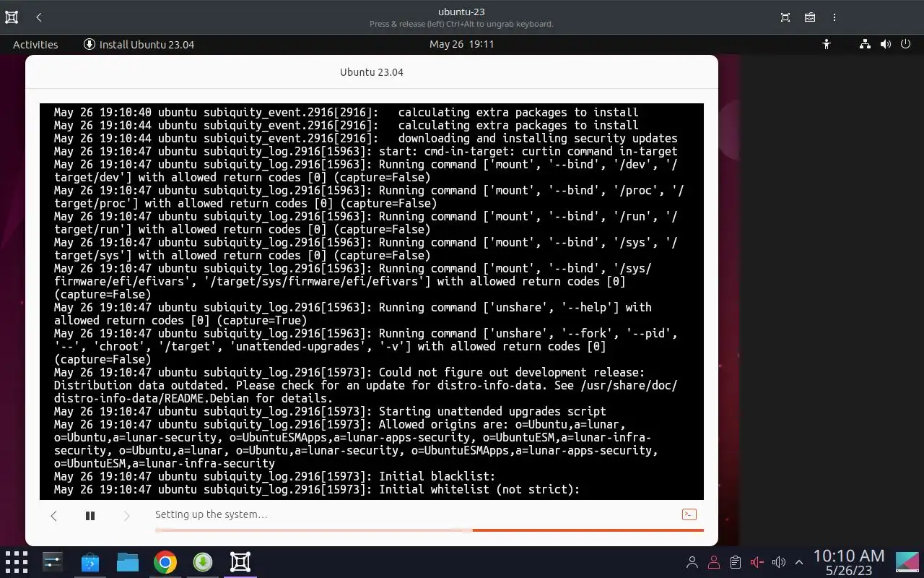This screenshot has width=924, height=578.
Task: Click the show desktop icon at taskbar corner
Action: [x=908, y=562]
